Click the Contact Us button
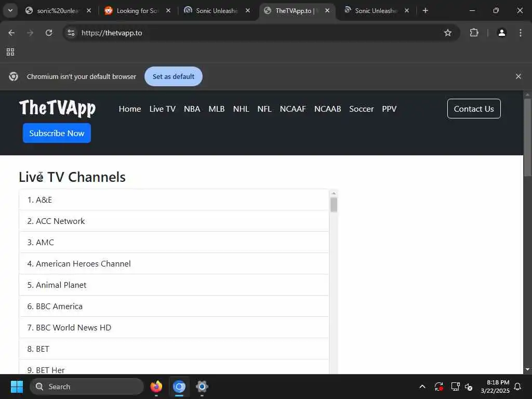This screenshot has width=532, height=399. pyautogui.click(x=474, y=109)
